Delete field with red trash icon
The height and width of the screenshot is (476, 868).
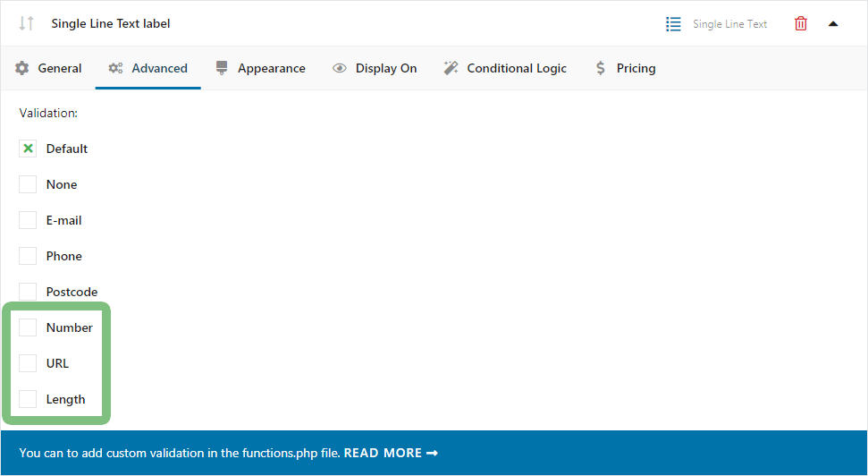pyautogui.click(x=800, y=24)
